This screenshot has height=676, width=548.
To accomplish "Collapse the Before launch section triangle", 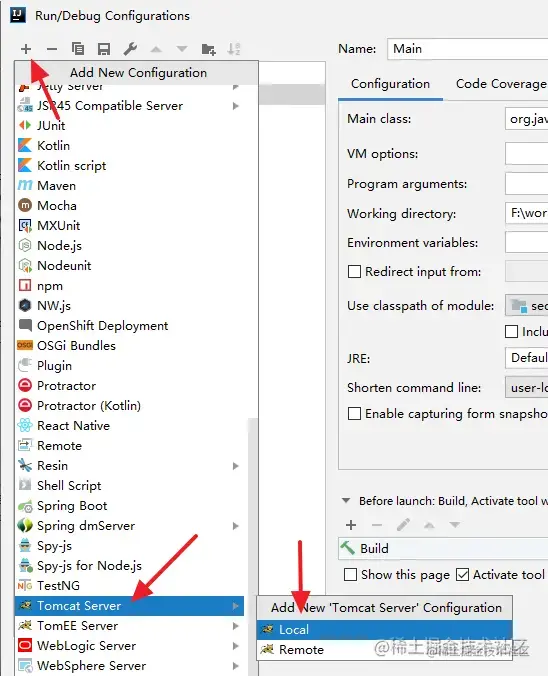I will tap(346, 501).
